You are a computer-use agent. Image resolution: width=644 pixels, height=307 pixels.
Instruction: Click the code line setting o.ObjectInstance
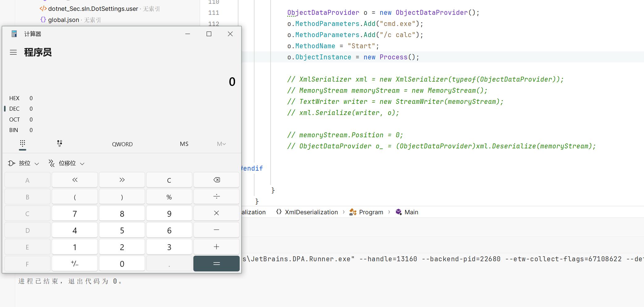tap(353, 57)
